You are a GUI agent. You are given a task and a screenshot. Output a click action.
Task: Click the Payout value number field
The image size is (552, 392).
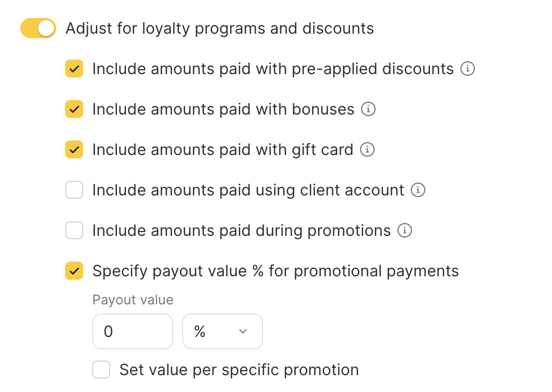pos(133,331)
